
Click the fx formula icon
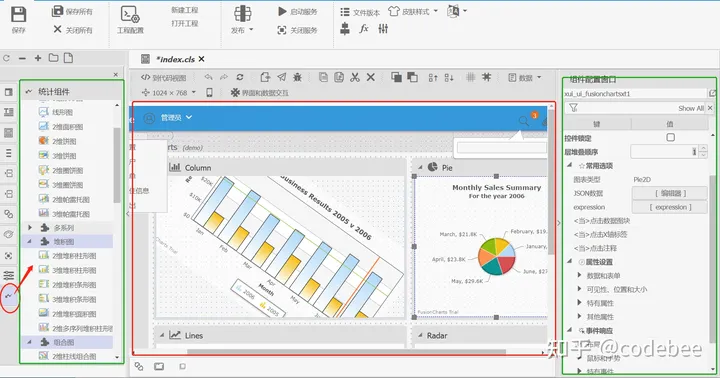pos(364,28)
